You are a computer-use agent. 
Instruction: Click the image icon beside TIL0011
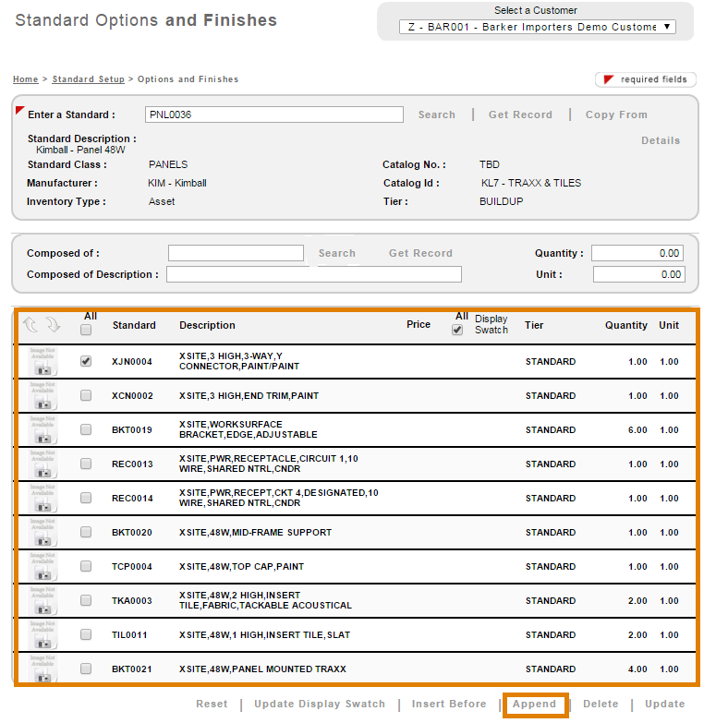[42, 635]
